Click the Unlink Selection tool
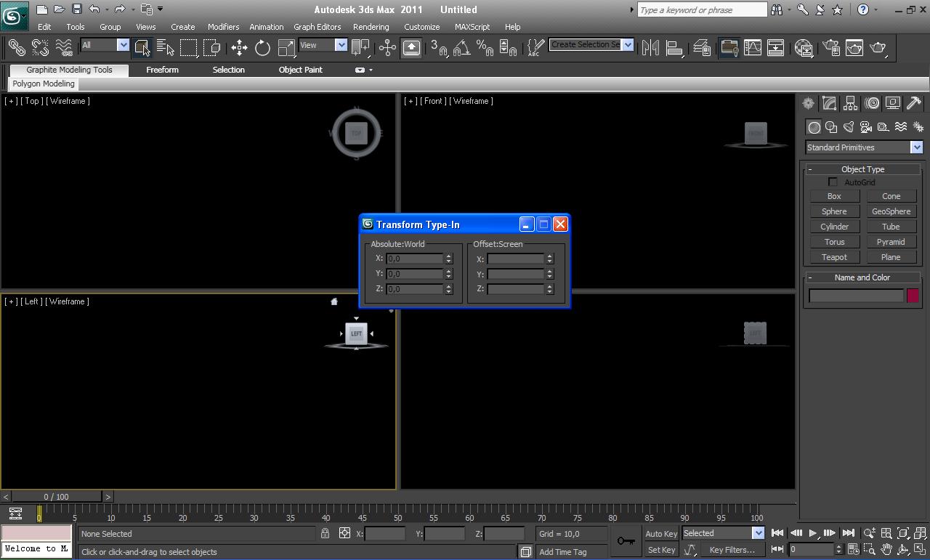Image resolution: width=930 pixels, height=560 pixels. click(x=40, y=48)
